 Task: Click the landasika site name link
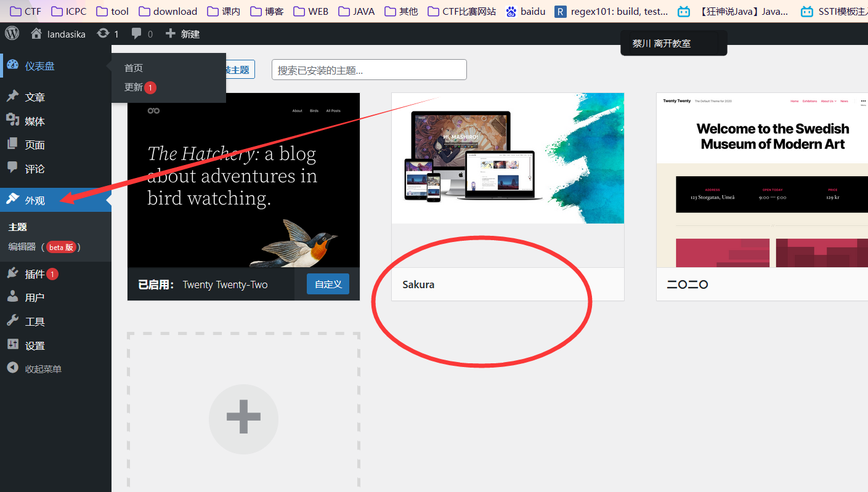coord(67,34)
